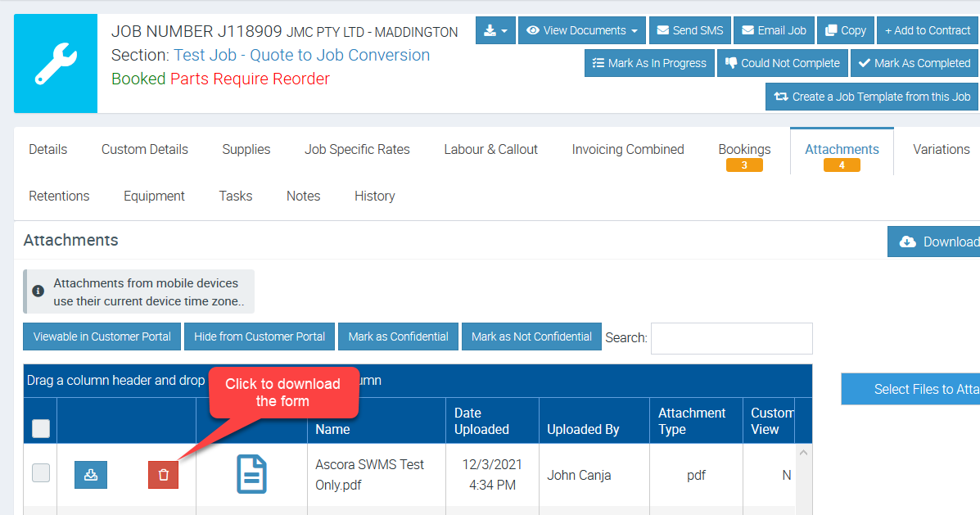
Task: Open the Supplies tab
Action: (x=246, y=150)
